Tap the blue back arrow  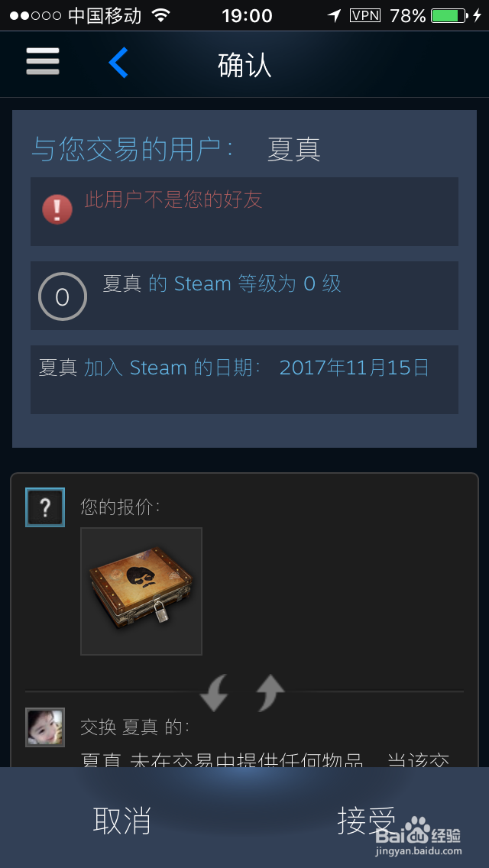[x=118, y=63]
